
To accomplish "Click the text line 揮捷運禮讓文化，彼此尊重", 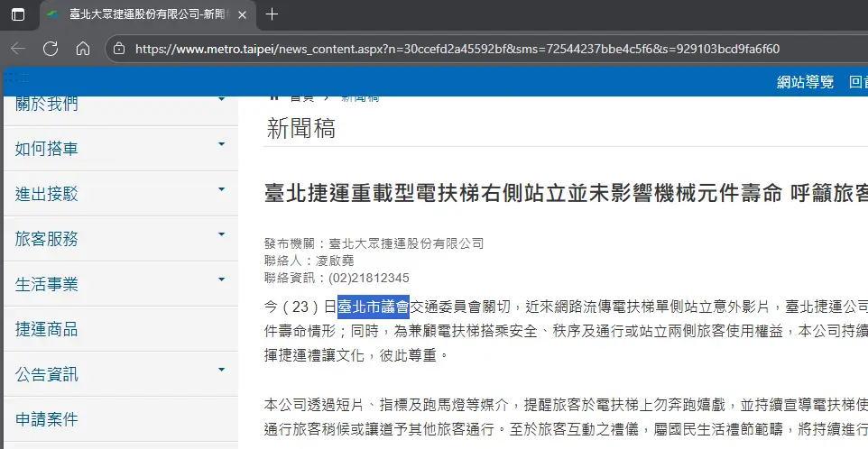I will 357,355.
